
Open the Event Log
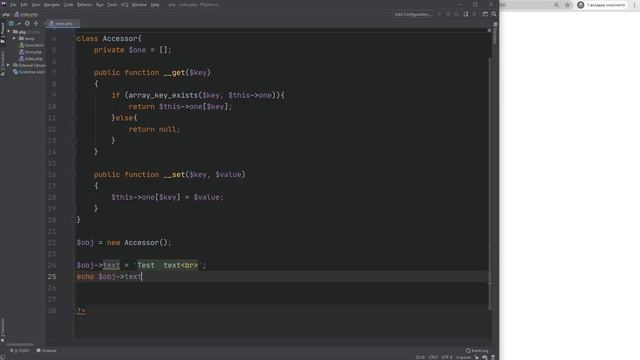477,351
